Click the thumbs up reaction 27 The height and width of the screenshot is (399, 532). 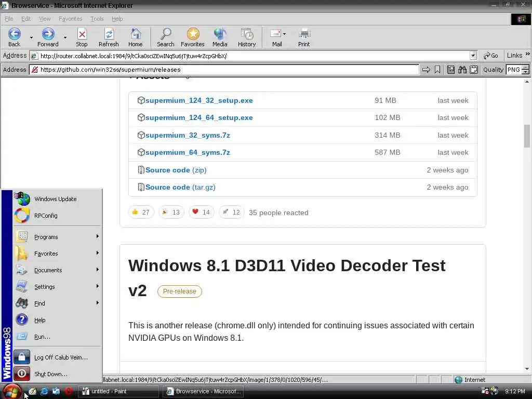pos(141,212)
